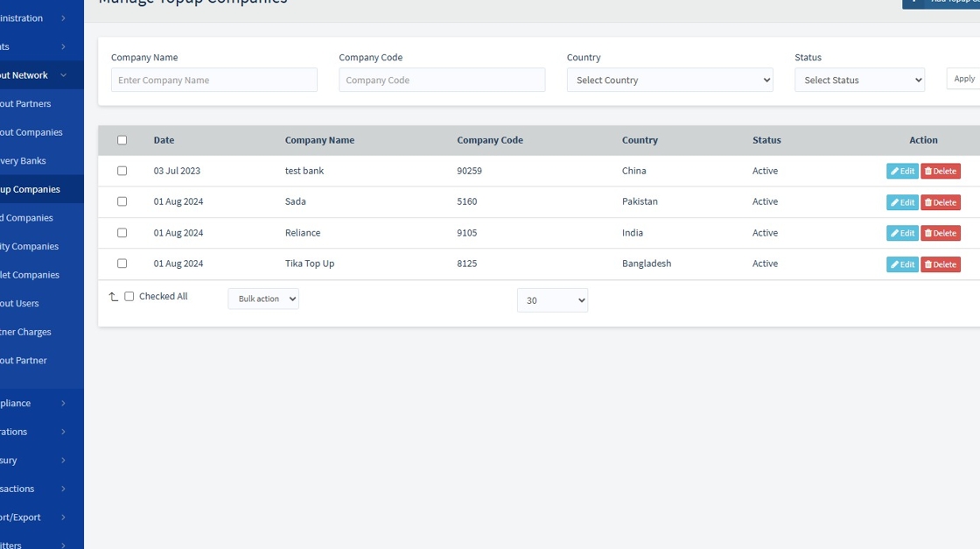The height and width of the screenshot is (549, 980).
Task: Click Delete for test bank row
Action: click(x=941, y=172)
